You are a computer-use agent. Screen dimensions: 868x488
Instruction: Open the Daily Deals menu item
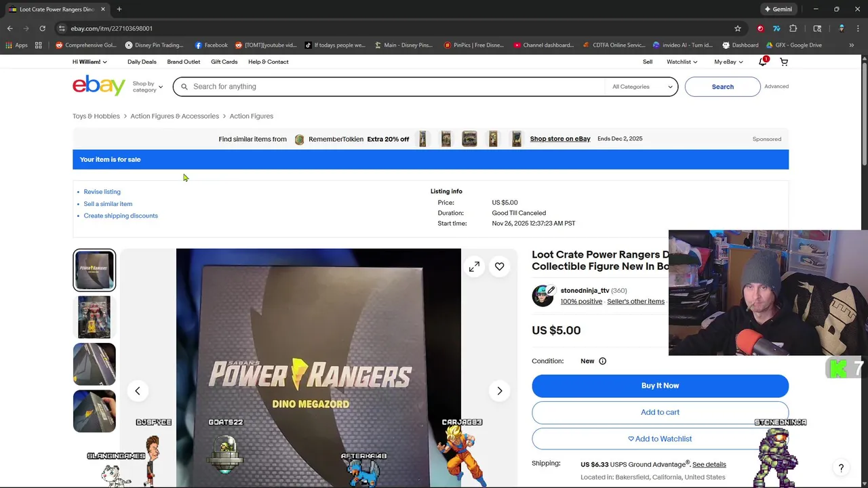(x=142, y=62)
